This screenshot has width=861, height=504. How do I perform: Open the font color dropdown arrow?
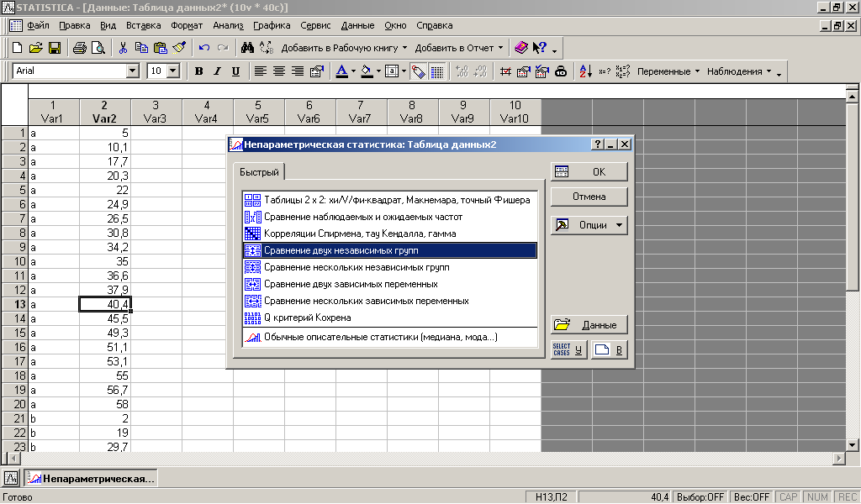click(x=353, y=71)
